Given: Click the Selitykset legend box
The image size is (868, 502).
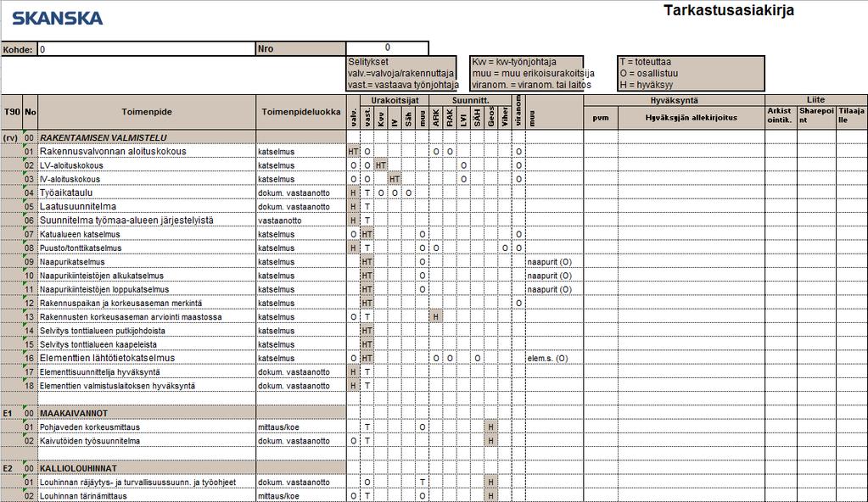Looking at the screenshot, I should (x=401, y=73).
